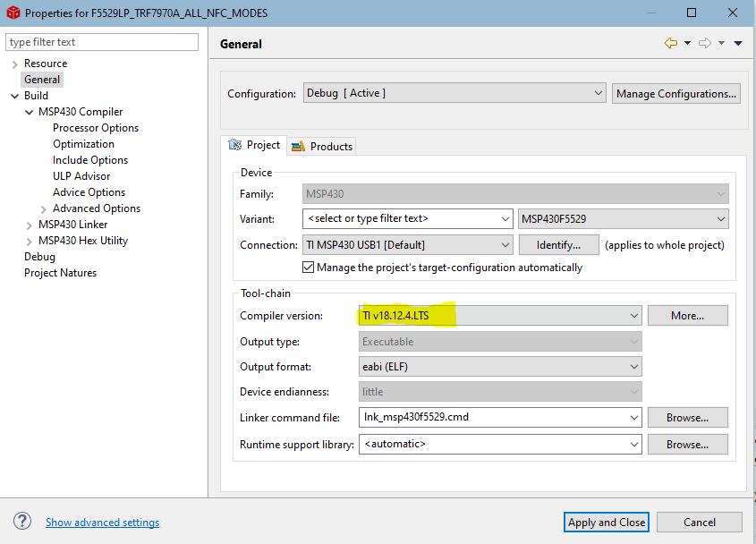This screenshot has height=544, width=756.
Task: Click the Manage Configurations button
Action: [677, 93]
